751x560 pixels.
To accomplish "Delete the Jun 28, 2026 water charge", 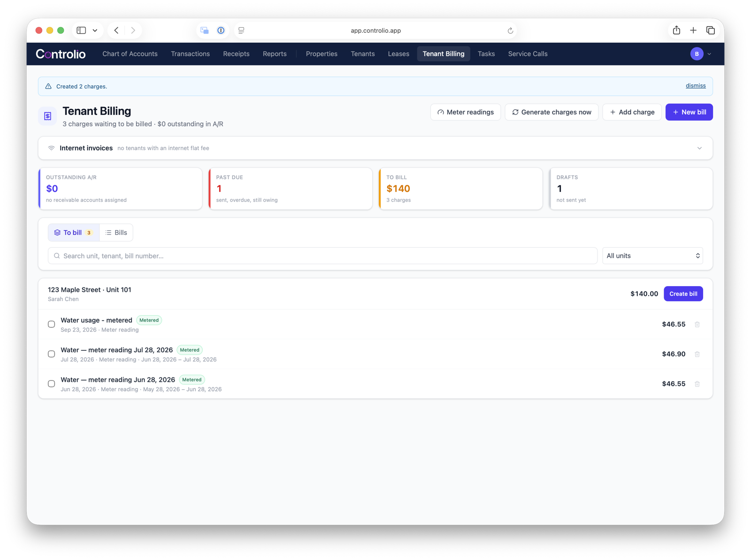I will pos(697,384).
